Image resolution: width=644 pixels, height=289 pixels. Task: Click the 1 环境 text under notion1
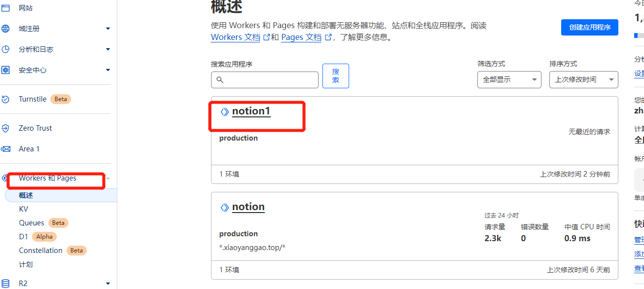click(x=229, y=174)
